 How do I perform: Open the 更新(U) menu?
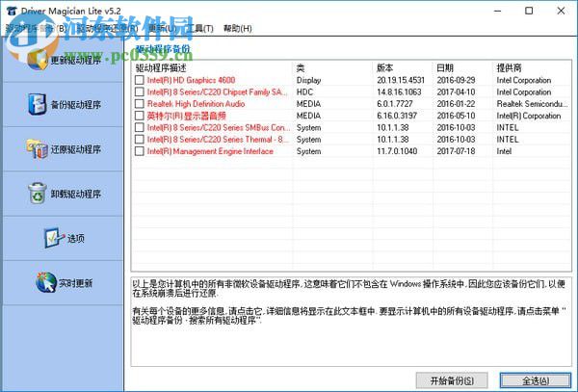(x=162, y=28)
